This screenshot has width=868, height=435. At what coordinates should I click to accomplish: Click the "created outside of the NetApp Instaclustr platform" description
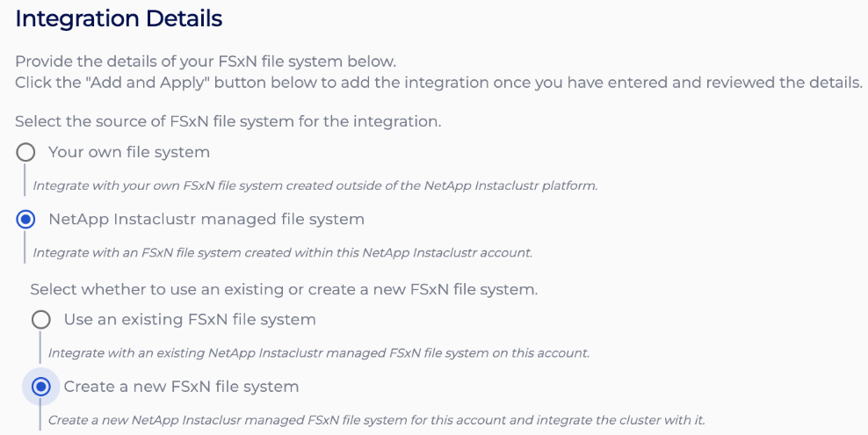coord(315,185)
